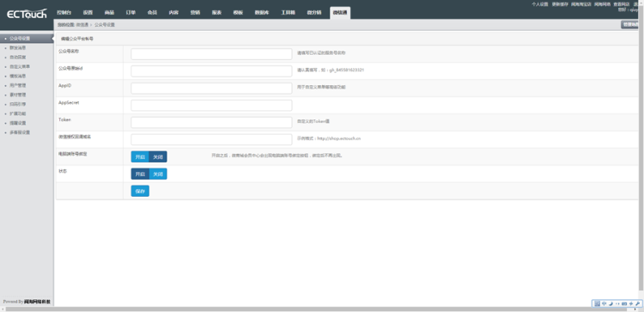
Task: Focus the 公众号名称 input field
Action: tap(211, 54)
